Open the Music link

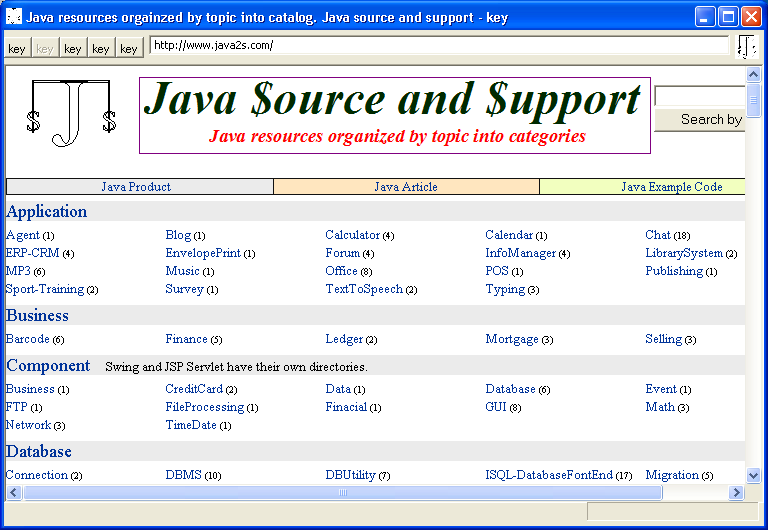(182, 271)
